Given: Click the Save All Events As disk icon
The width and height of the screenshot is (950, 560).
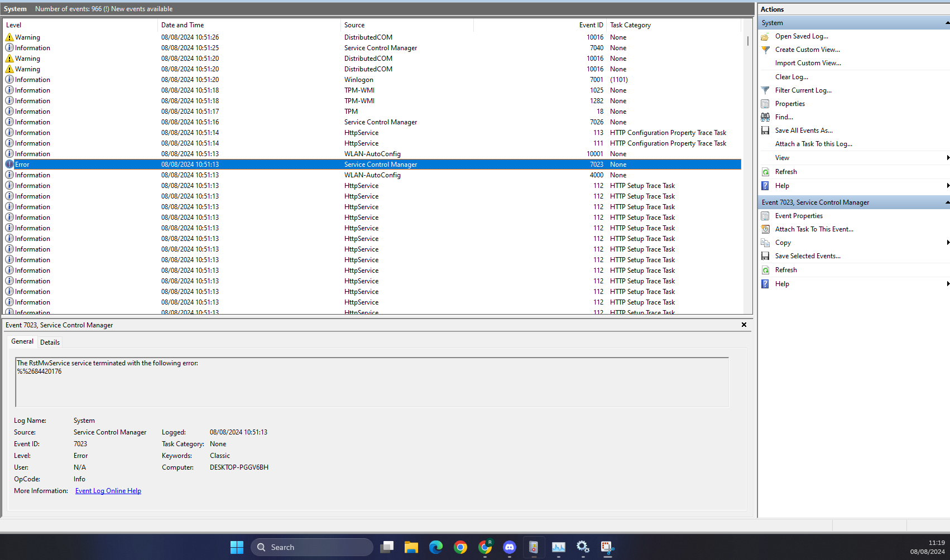Looking at the screenshot, I should click(765, 131).
